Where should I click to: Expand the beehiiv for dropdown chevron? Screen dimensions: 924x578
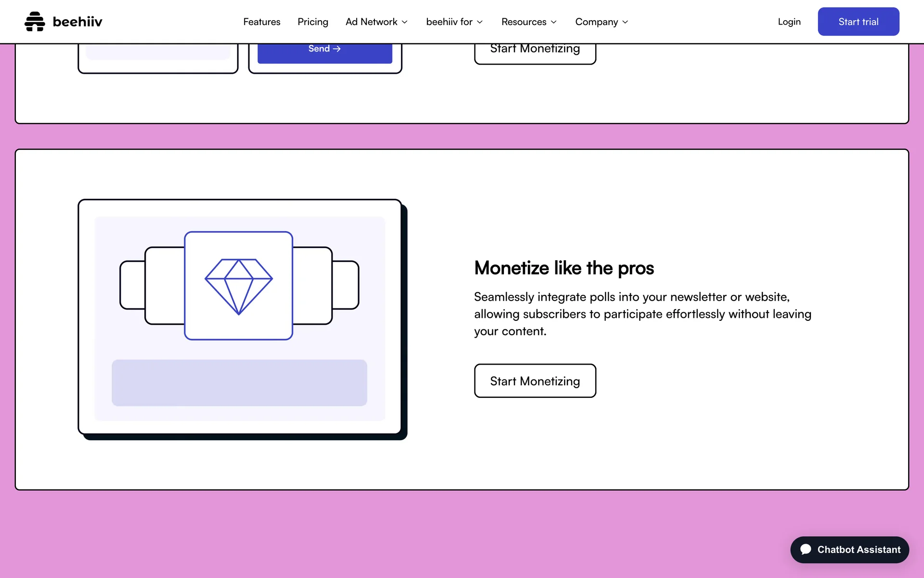tap(480, 22)
